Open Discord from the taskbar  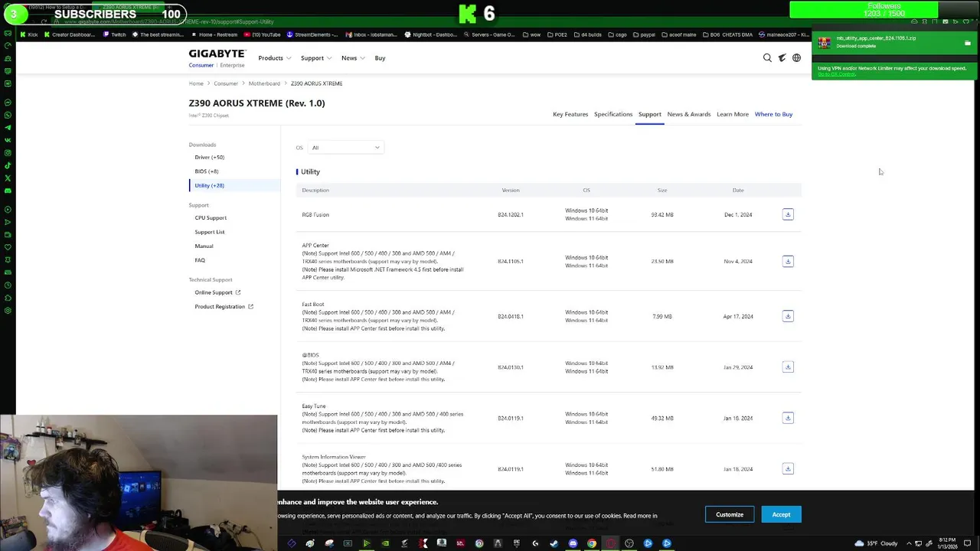pyautogui.click(x=573, y=543)
